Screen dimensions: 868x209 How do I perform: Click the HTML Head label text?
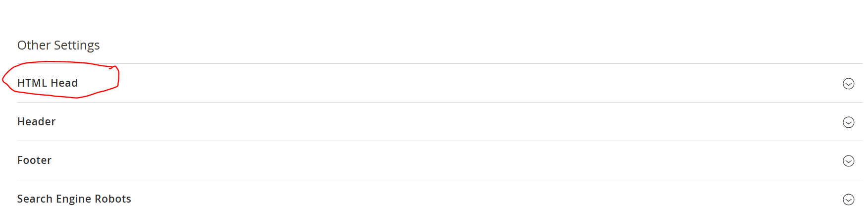pyautogui.click(x=48, y=83)
